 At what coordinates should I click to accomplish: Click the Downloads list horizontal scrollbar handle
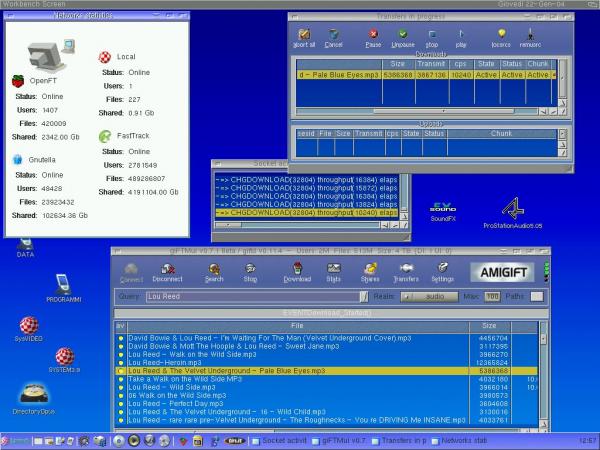[x=444, y=111]
